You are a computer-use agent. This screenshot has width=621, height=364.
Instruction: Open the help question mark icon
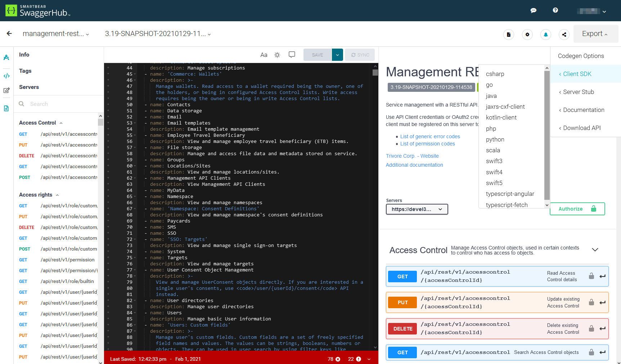pos(555,10)
